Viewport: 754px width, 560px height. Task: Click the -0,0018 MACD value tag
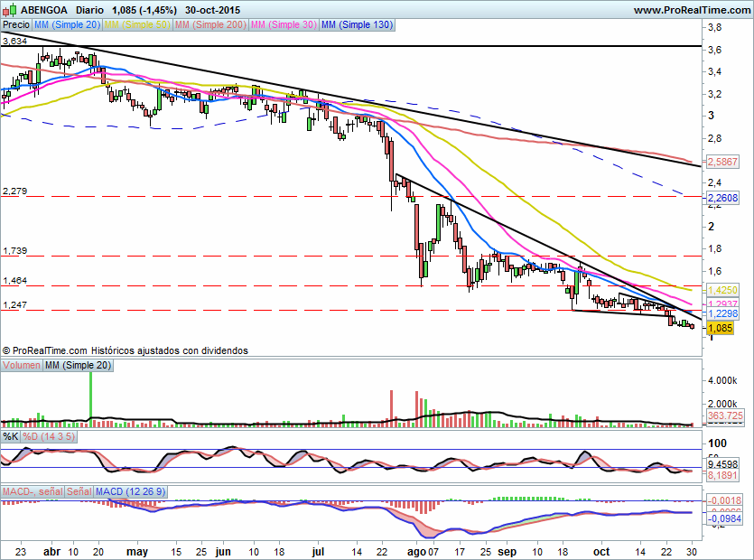724,500
